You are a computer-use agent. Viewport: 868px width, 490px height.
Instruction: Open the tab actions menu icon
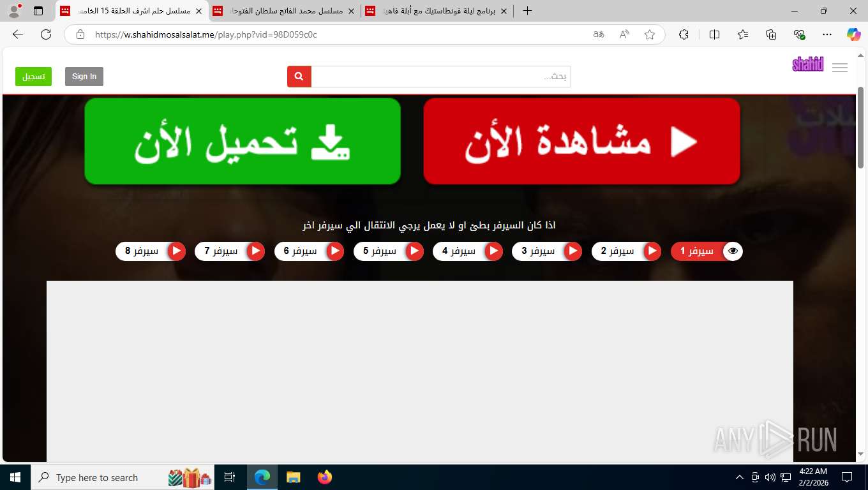(x=38, y=11)
